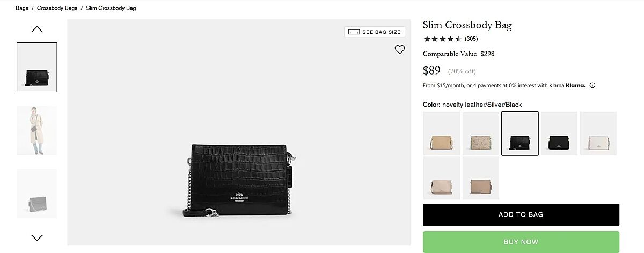Choose the white chalk color swatch
The height and width of the screenshot is (253, 644).
coord(598,133)
